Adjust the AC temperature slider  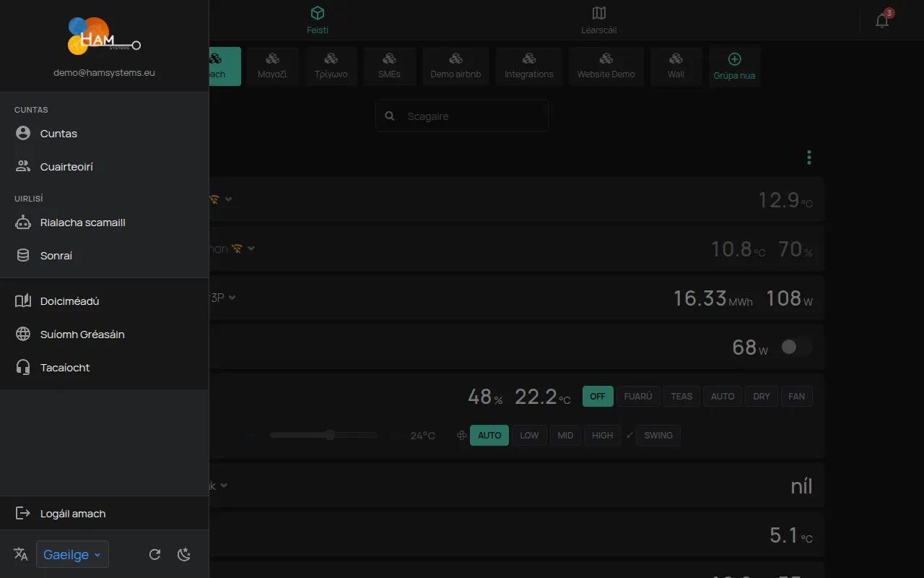click(x=324, y=435)
